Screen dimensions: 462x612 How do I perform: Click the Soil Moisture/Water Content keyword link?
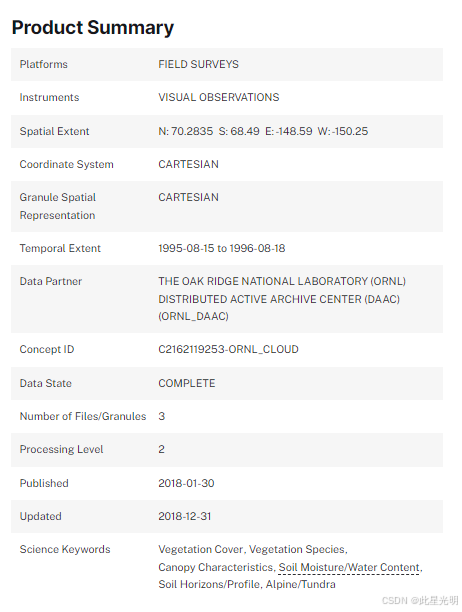click(350, 567)
